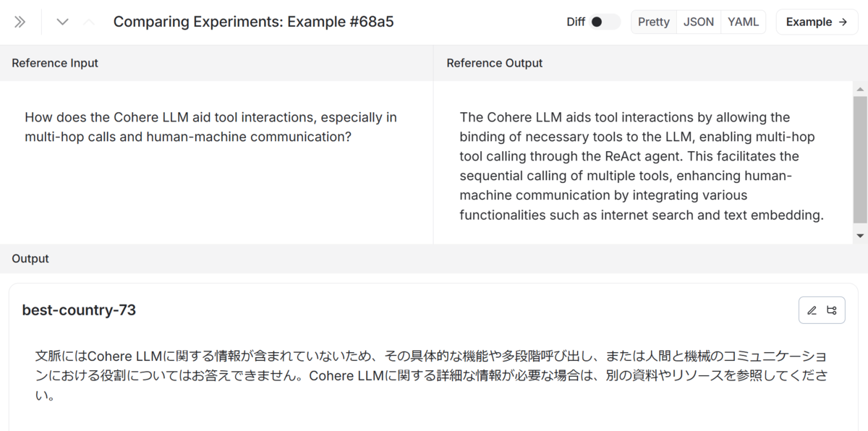Go to previous example with up chevron

coord(88,22)
